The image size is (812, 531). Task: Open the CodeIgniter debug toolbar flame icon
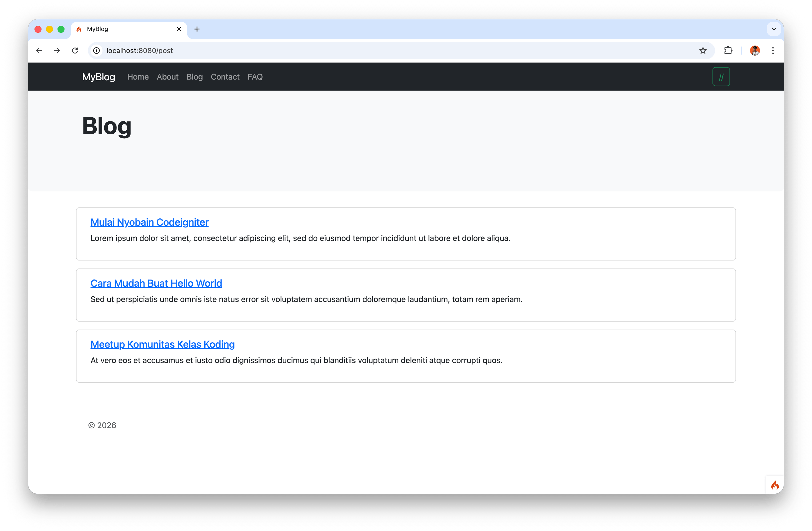(x=775, y=485)
